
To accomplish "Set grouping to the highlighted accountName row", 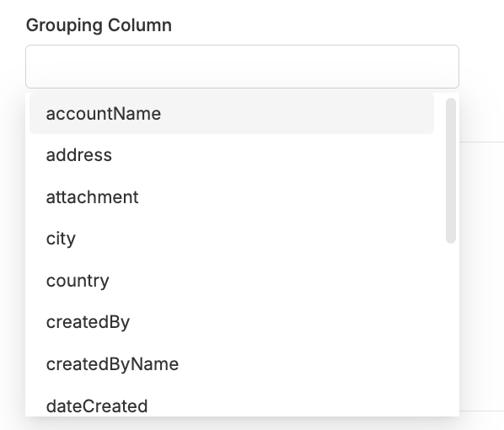I will tap(232, 114).
